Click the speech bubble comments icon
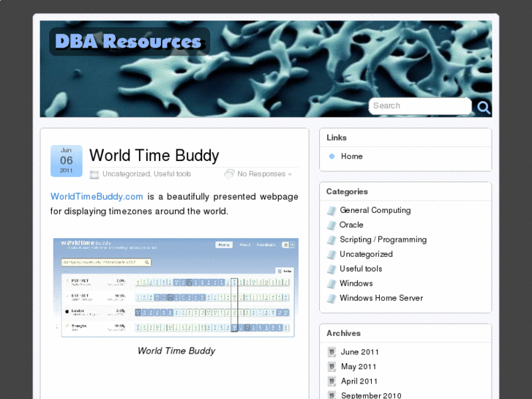532x399 pixels. coord(229,174)
